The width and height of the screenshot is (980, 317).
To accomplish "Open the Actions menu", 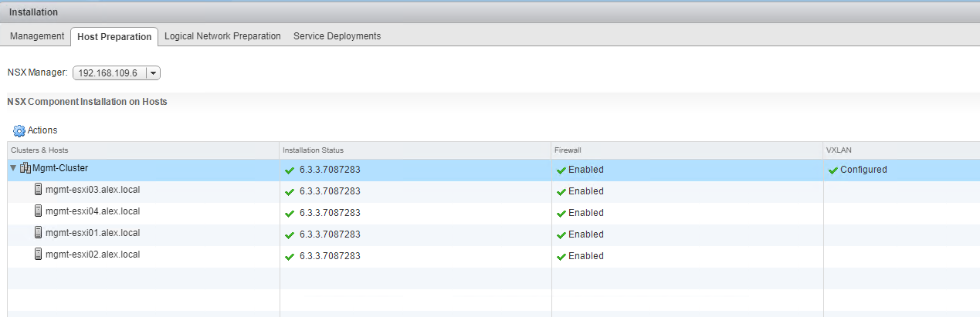I will (42, 131).
